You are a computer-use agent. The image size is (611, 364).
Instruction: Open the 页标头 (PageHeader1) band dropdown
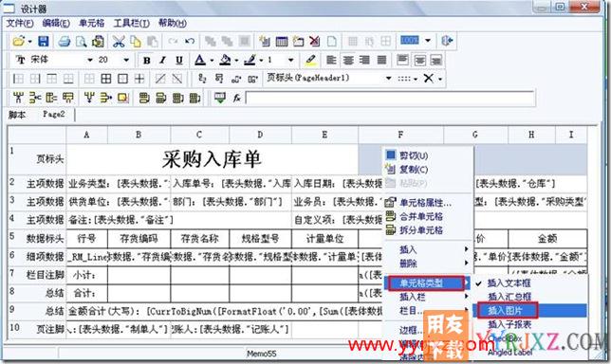[388, 79]
